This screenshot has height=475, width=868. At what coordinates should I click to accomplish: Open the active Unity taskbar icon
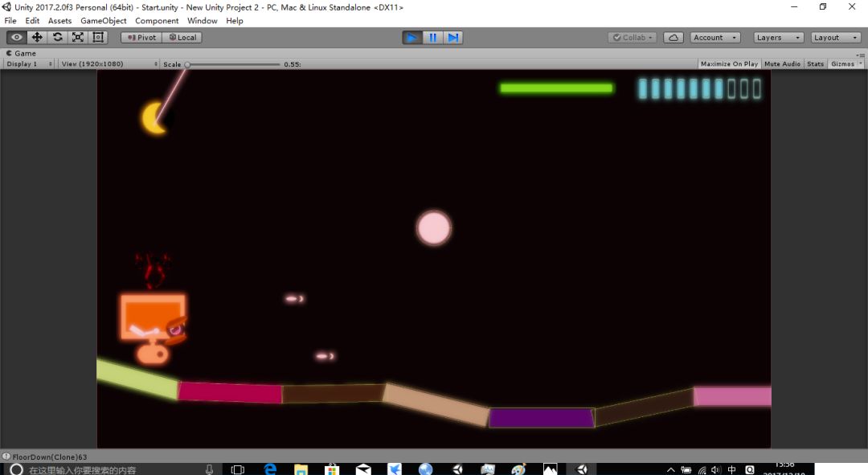tap(582, 470)
